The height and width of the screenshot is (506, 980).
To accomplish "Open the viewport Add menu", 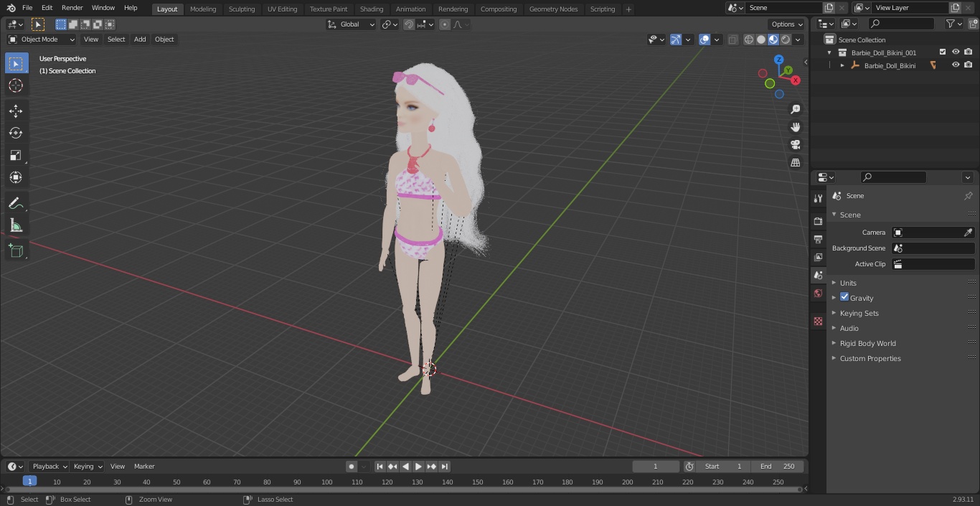I will click(140, 39).
